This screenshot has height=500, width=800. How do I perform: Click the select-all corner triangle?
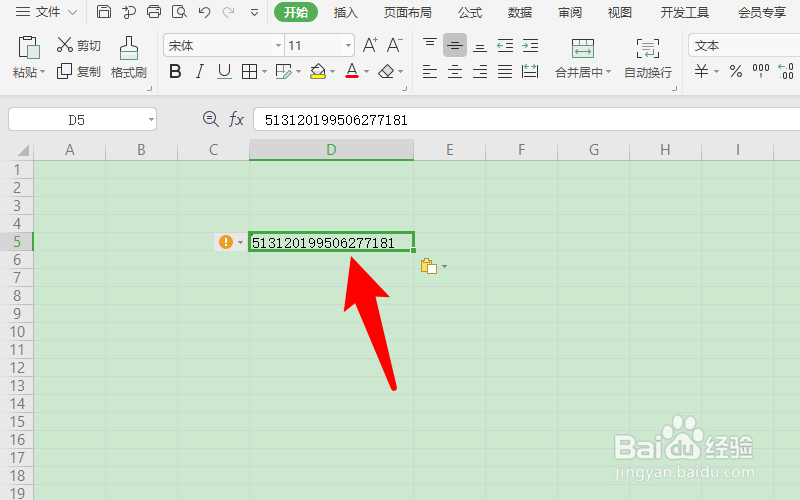click(22, 150)
